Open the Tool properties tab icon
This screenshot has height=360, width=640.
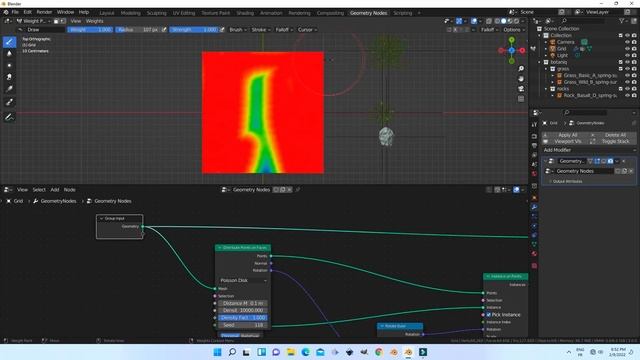click(534, 124)
